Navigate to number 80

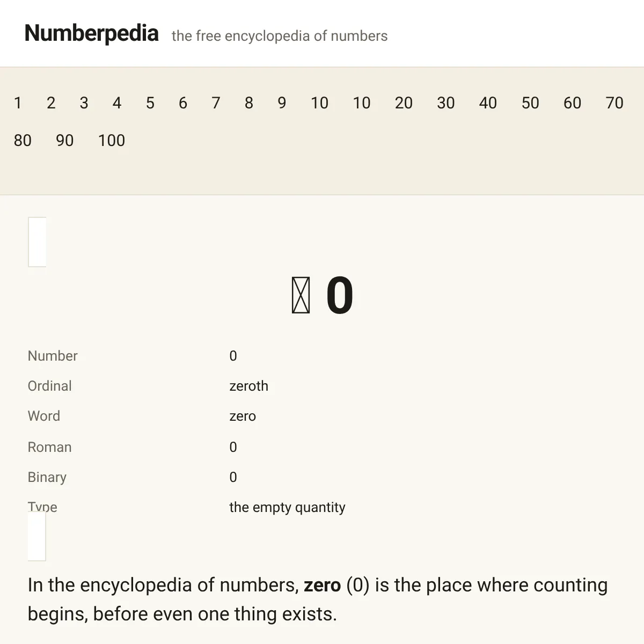(23, 140)
